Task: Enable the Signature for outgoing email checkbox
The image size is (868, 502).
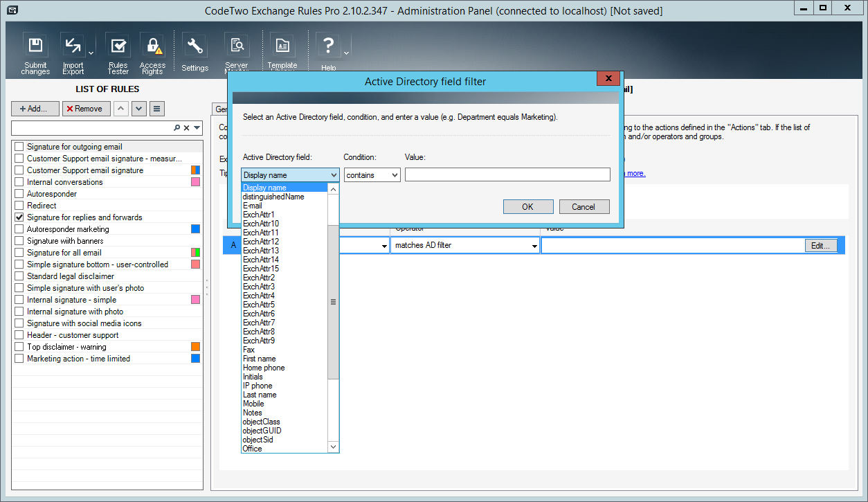Action: (x=19, y=147)
